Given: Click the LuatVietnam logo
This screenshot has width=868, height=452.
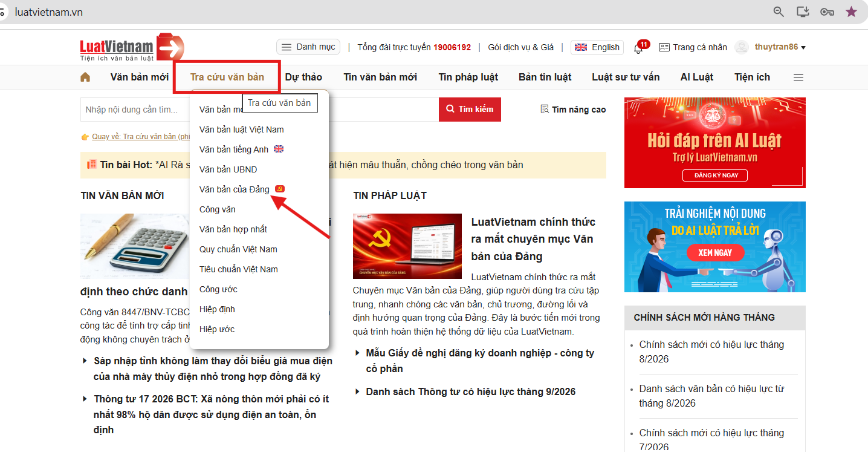Looking at the screenshot, I should (x=132, y=48).
